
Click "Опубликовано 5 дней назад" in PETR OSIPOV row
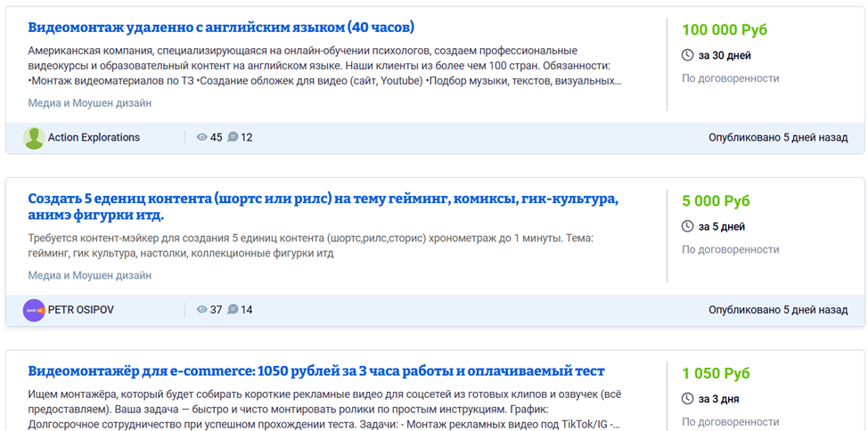pyautogui.click(x=778, y=309)
